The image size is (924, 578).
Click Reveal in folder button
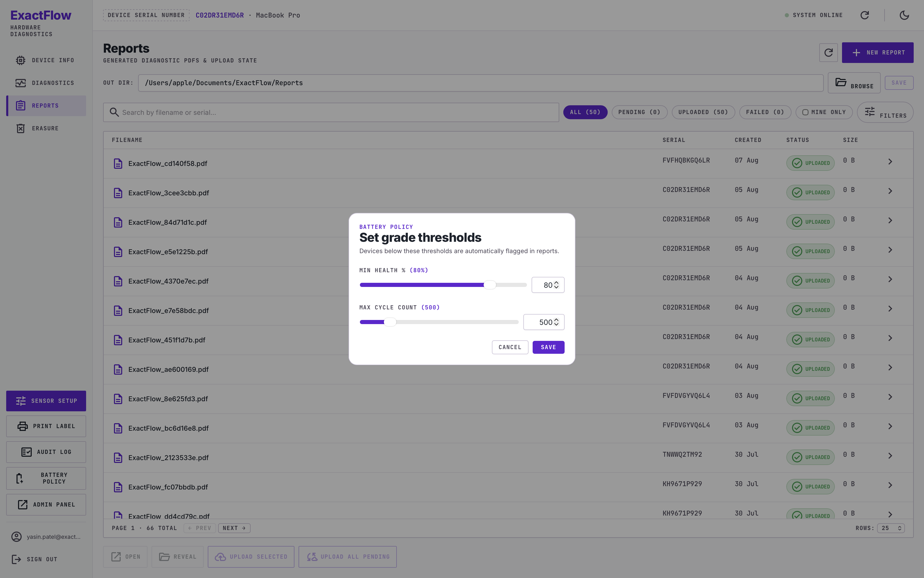pos(178,557)
